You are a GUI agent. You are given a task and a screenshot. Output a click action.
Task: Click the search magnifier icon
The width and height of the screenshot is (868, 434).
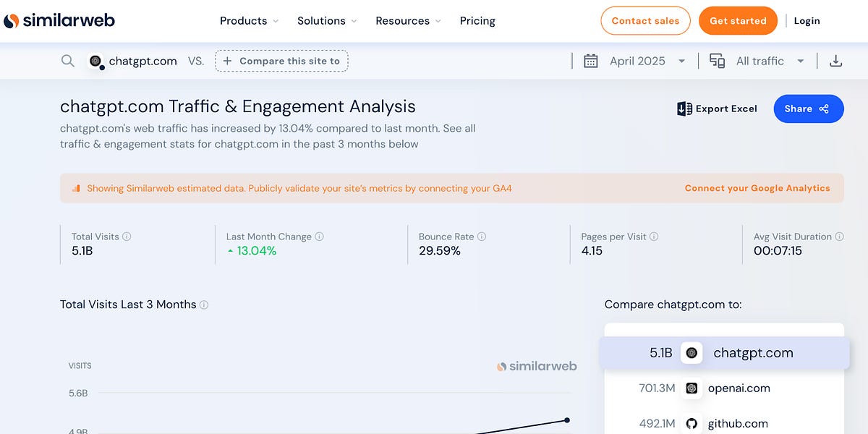68,61
